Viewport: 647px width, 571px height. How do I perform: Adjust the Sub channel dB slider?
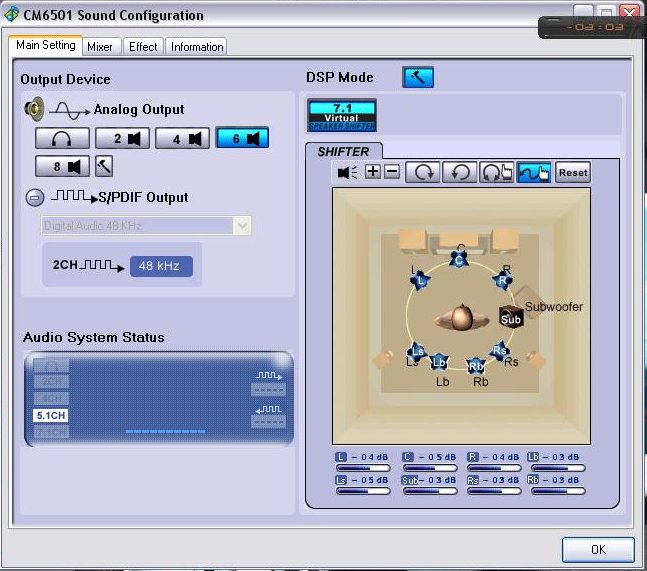pyautogui.click(x=430, y=491)
